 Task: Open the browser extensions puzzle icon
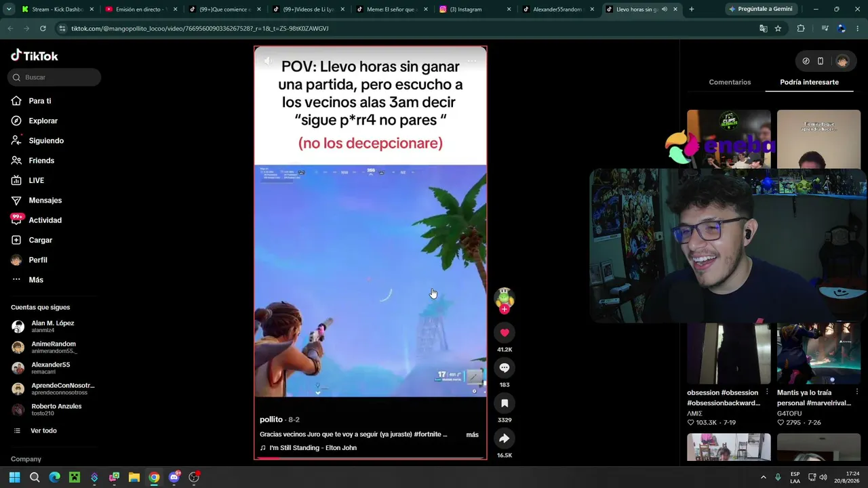[801, 28]
